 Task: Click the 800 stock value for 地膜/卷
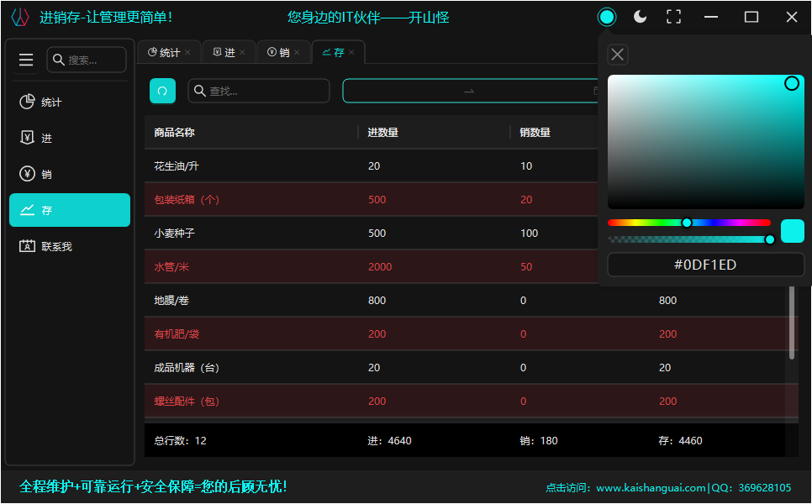coord(667,301)
